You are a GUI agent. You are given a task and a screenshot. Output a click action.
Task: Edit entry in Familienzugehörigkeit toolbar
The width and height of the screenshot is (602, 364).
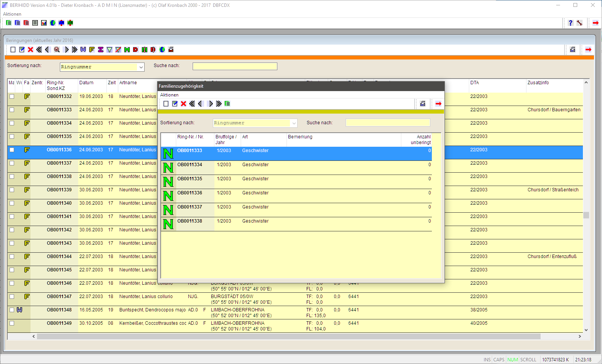coord(175,104)
